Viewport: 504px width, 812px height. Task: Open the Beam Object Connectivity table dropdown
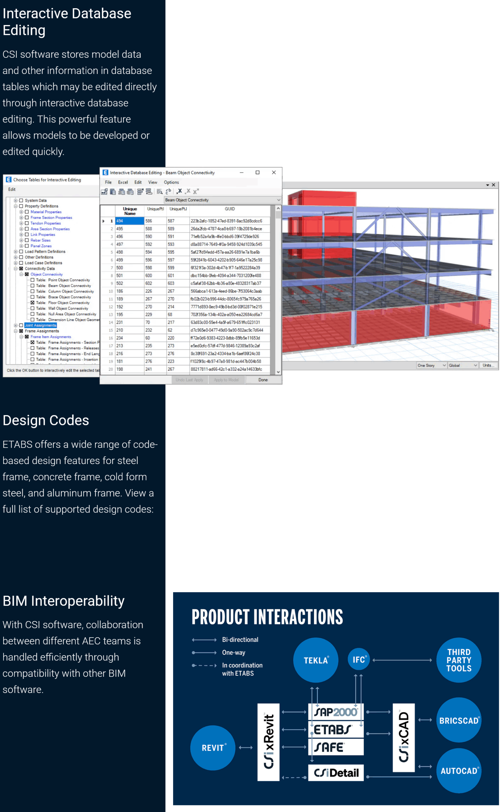278,200
